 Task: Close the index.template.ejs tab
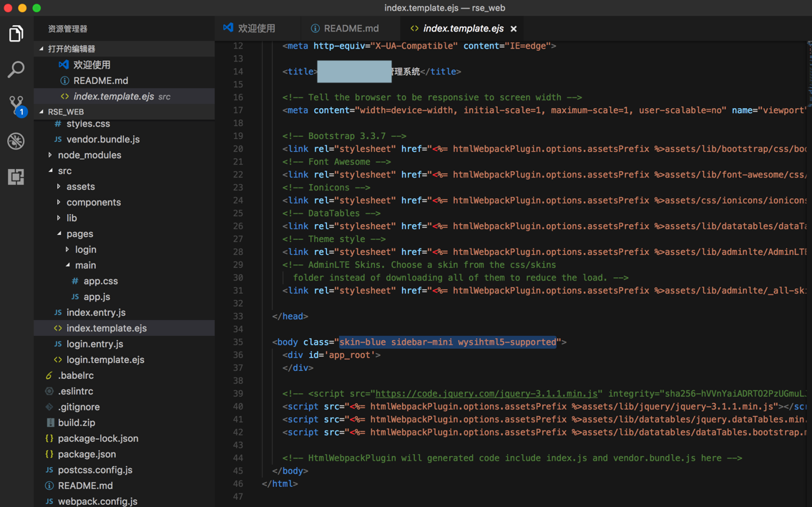pos(514,29)
